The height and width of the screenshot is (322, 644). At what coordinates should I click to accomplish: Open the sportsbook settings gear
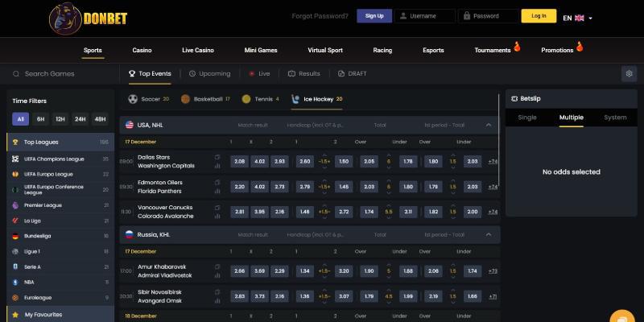pos(629,73)
